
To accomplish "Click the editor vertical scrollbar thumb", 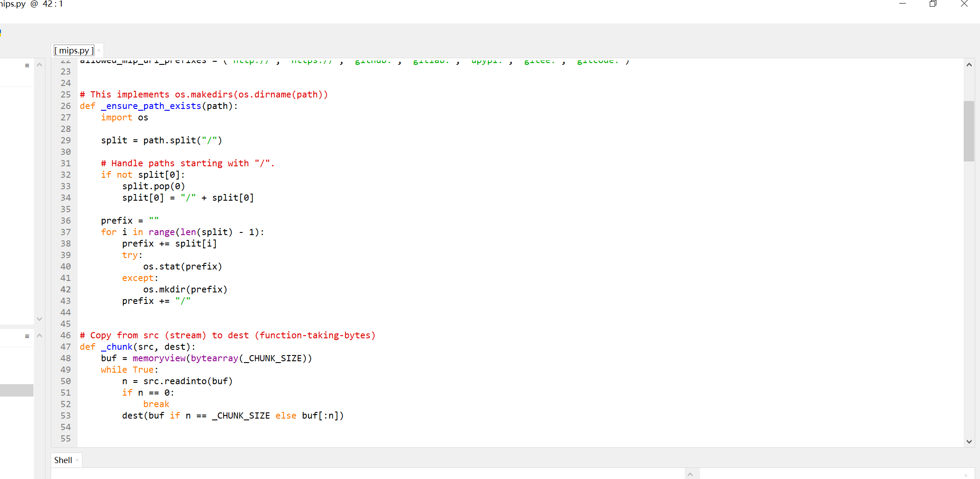I will click(x=969, y=131).
